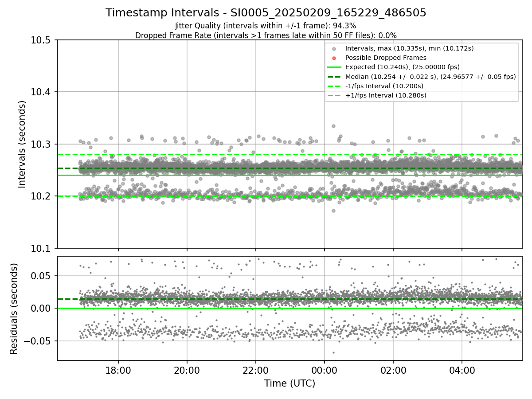Click the lowest residual outlier point below −0.05

333,352
